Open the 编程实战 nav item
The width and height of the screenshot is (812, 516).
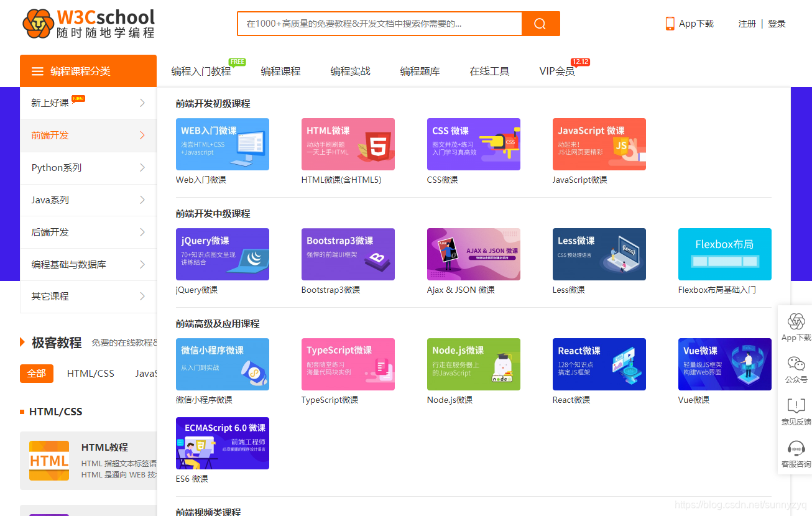pyautogui.click(x=350, y=71)
